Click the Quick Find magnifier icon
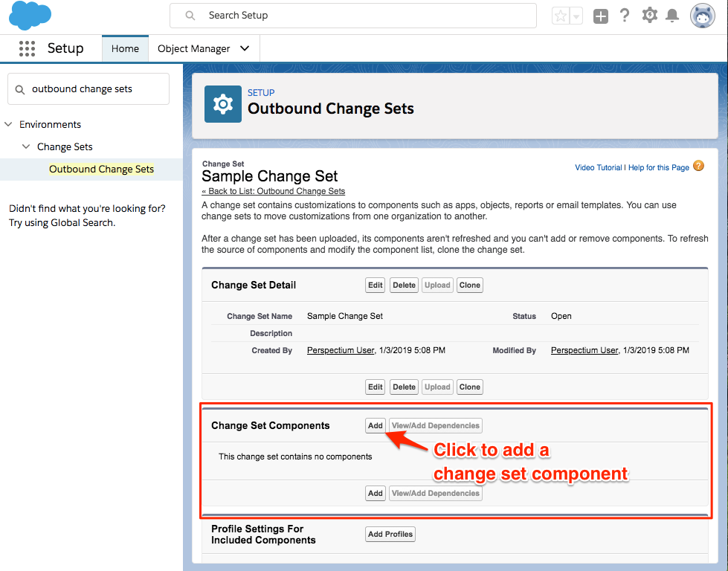 pos(20,89)
